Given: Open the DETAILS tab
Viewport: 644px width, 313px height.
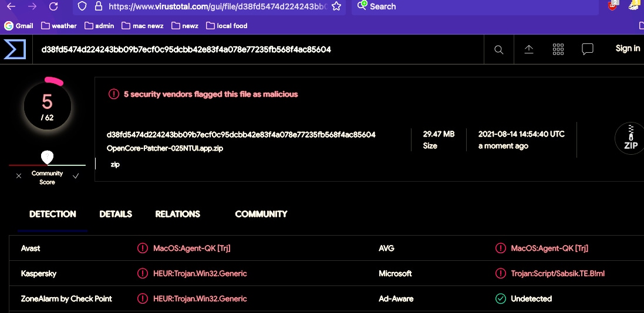Looking at the screenshot, I should click(x=116, y=214).
